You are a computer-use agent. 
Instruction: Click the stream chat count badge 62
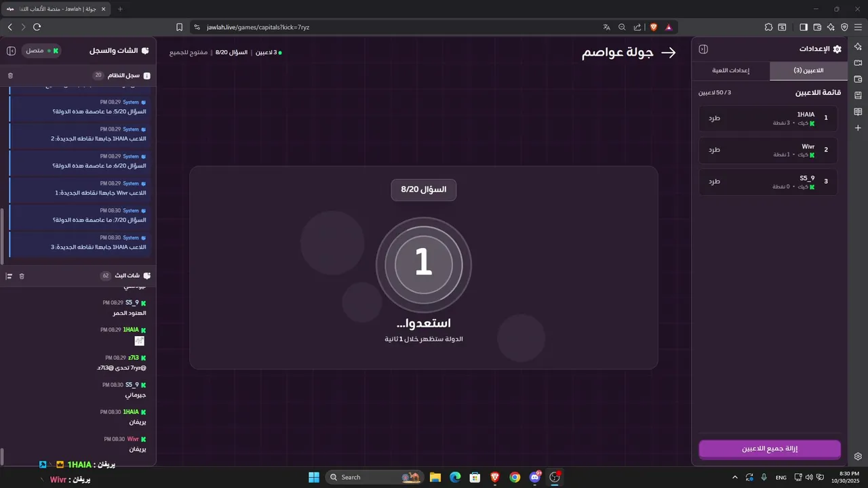click(105, 276)
